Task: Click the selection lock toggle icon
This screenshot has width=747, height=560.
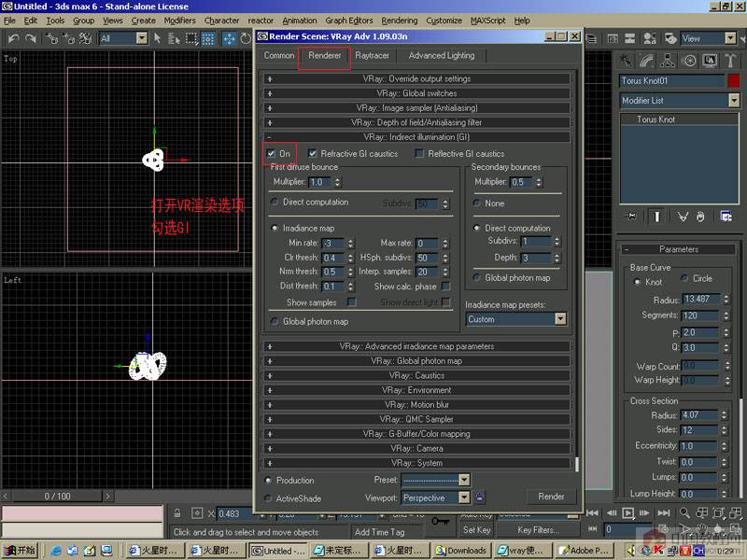Action: [177, 513]
